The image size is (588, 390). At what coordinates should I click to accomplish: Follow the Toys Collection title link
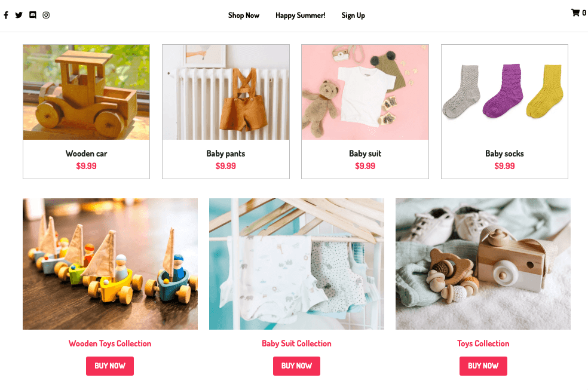483,343
